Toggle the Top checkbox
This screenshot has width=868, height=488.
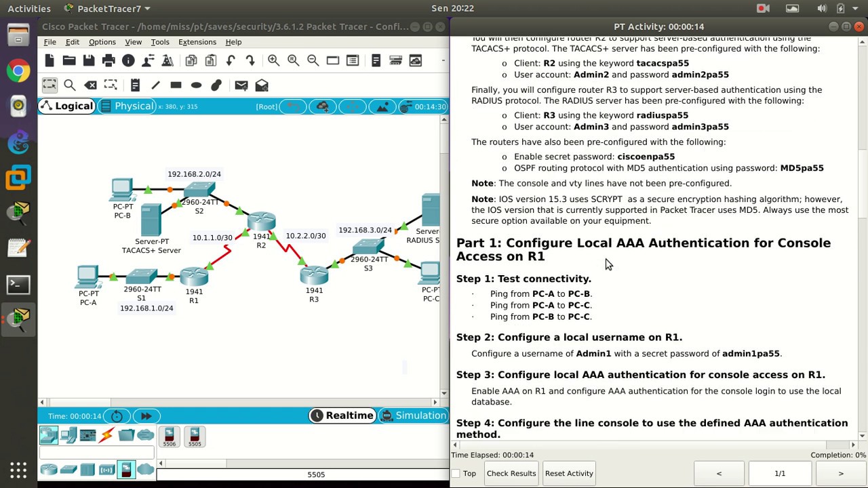[x=456, y=474]
